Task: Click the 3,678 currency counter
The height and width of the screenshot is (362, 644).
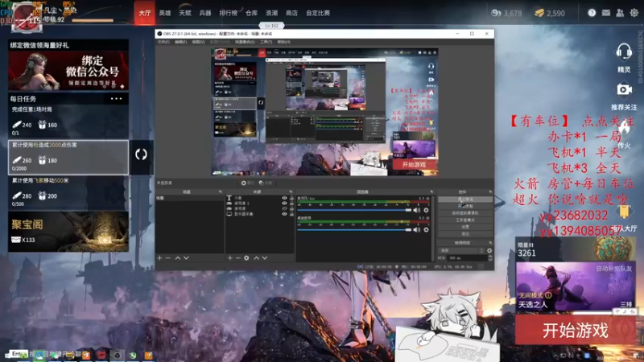Action: 506,13
